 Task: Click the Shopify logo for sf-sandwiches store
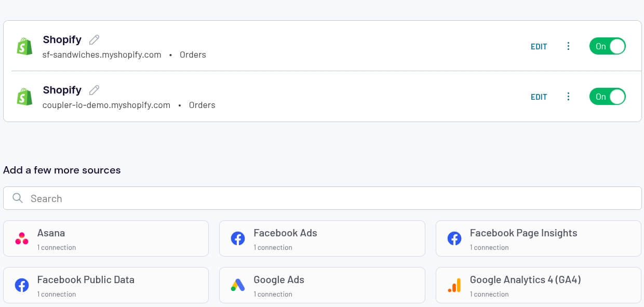click(24, 46)
